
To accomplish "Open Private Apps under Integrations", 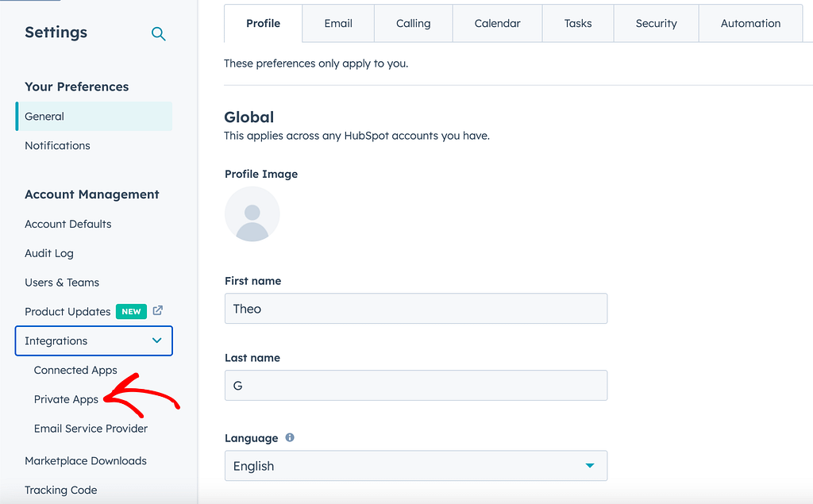I will click(66, 399).
